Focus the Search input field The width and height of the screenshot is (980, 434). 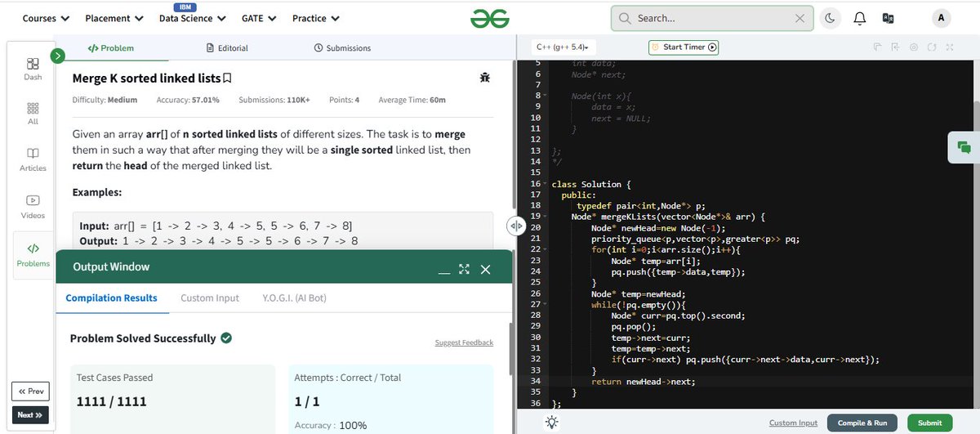click(712, 18)
